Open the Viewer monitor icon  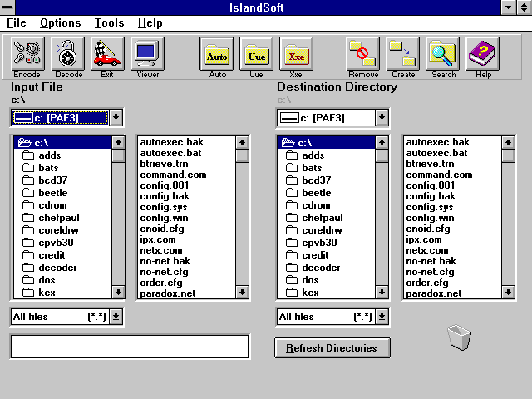click(147, 54)
